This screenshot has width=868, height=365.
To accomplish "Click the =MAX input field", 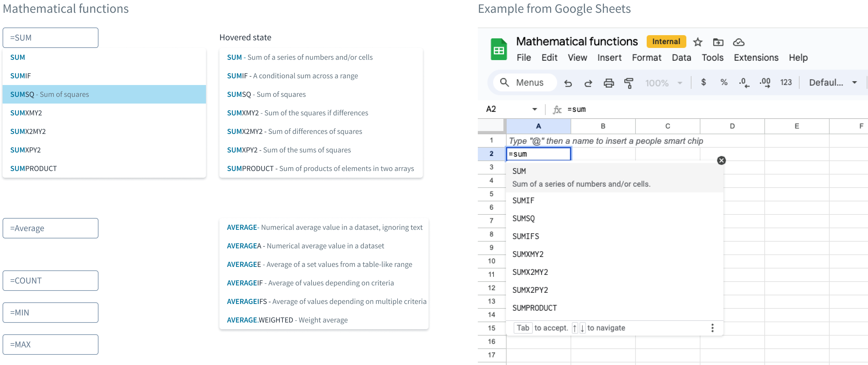I will pyautogui.click(x=51, y=345).
